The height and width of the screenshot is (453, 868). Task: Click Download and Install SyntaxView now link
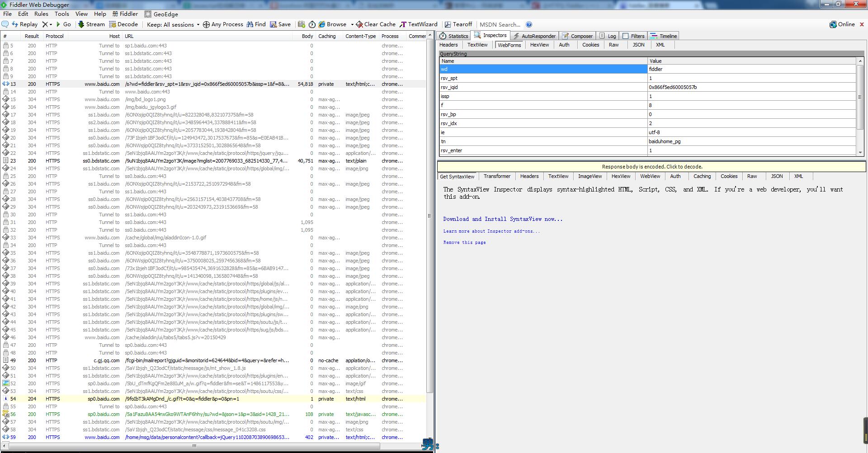click(x=503, y=219)
